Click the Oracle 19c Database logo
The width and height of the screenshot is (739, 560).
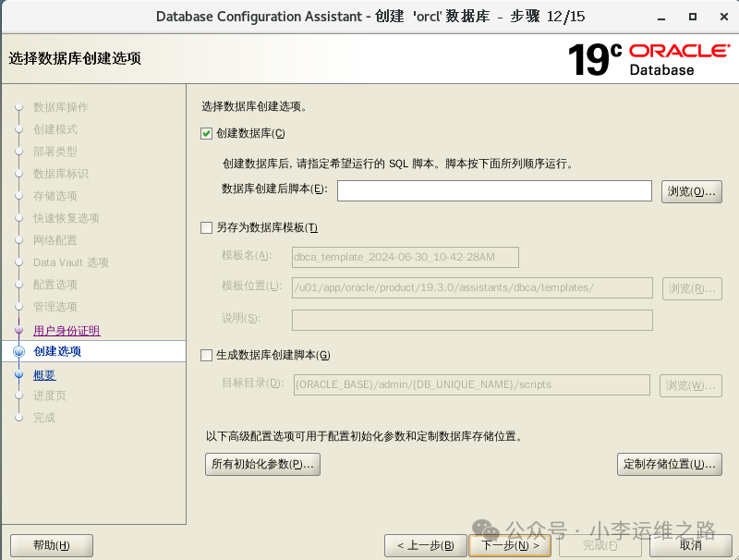point(649,59)
